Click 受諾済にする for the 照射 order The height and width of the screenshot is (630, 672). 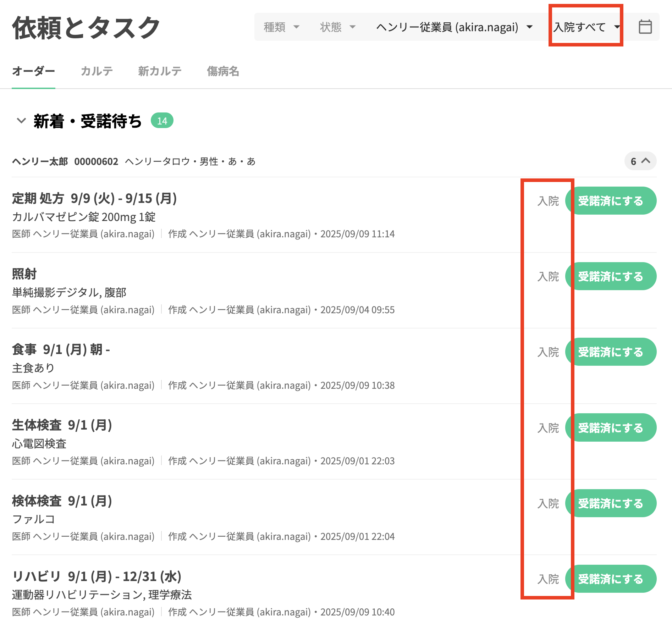click(x=611, y=276)
